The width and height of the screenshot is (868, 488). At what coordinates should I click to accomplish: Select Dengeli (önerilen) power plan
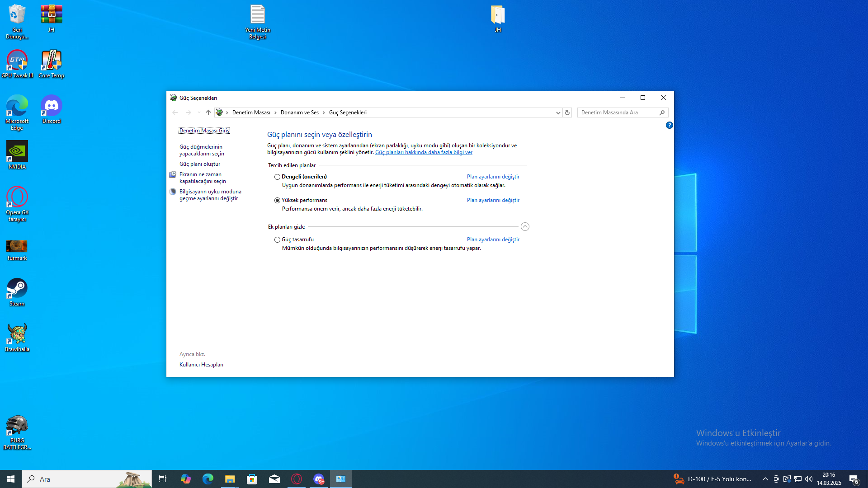[277, 177]
